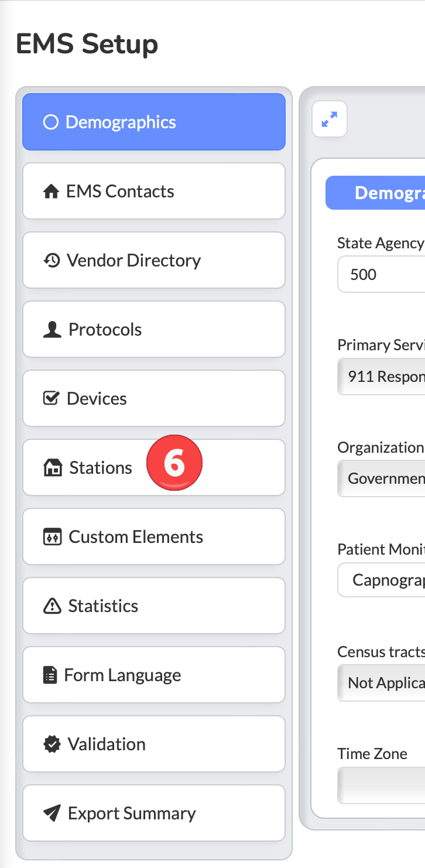Click the garage icon beside Stations

click(x=53, y=468)
